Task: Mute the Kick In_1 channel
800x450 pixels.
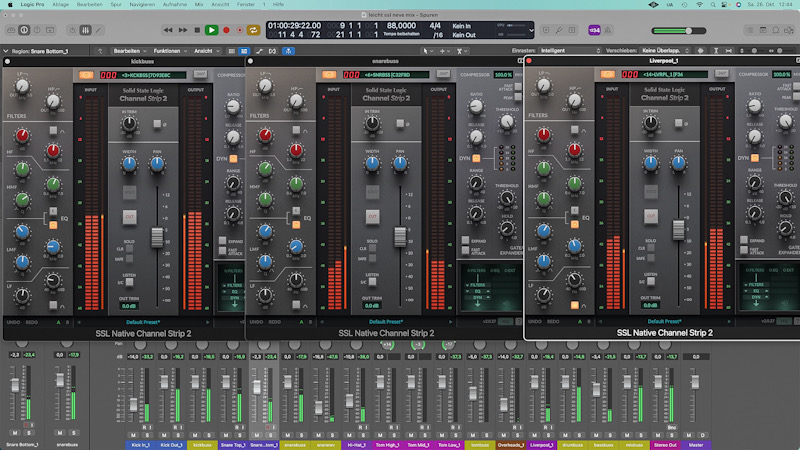Action: point(133,435)
